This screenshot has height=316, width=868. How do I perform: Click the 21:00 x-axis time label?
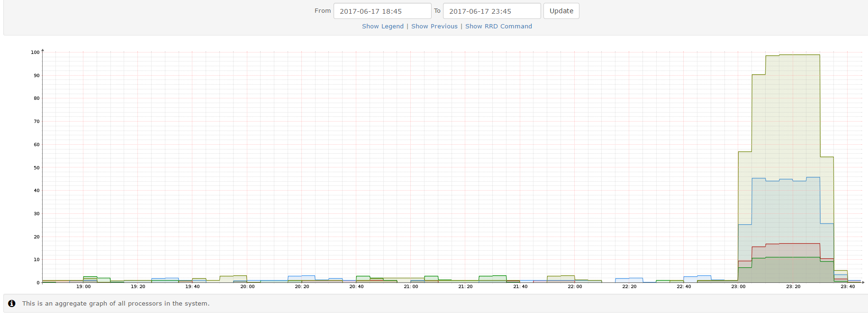(411, 287)
